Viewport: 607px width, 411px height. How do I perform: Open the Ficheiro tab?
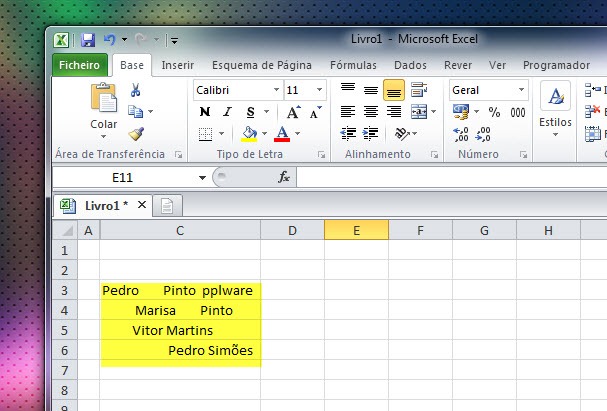[79, 65]
